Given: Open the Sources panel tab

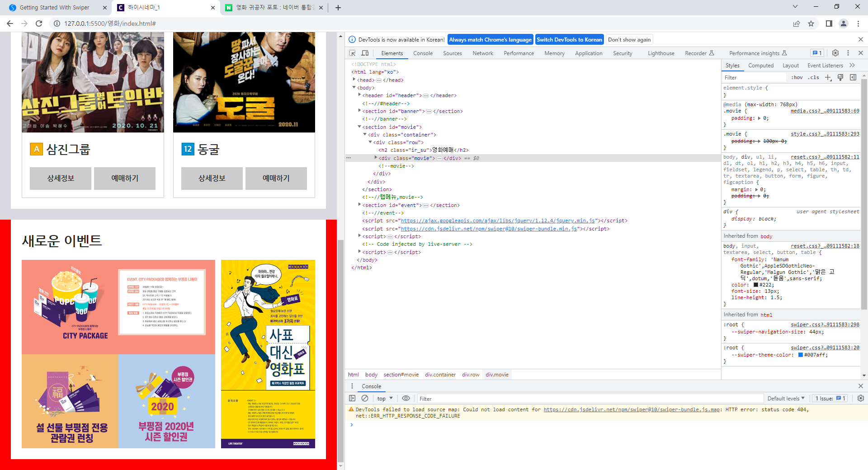Looking at the screenshot, I should pyautogui.click(x=453, y=53).
